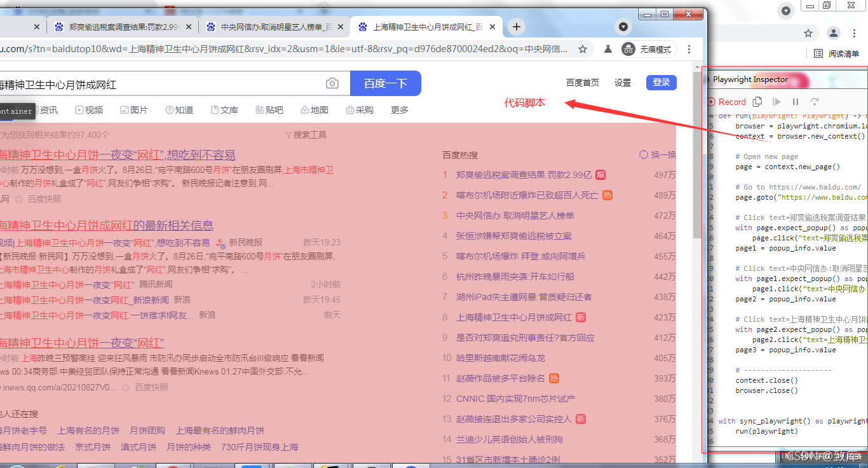Viewport: 868px width, 468px height.
Task: Open the 视频 search category
Action: 89,110
